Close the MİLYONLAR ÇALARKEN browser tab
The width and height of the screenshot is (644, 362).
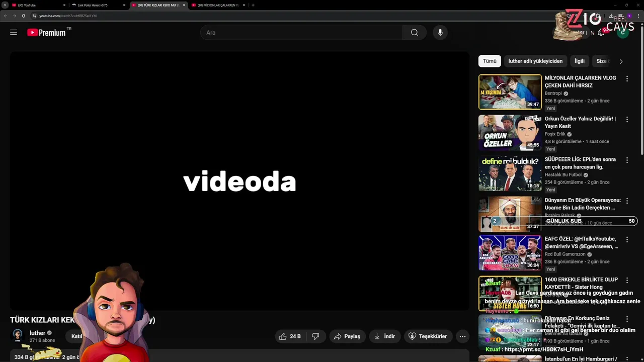(244, 5)
